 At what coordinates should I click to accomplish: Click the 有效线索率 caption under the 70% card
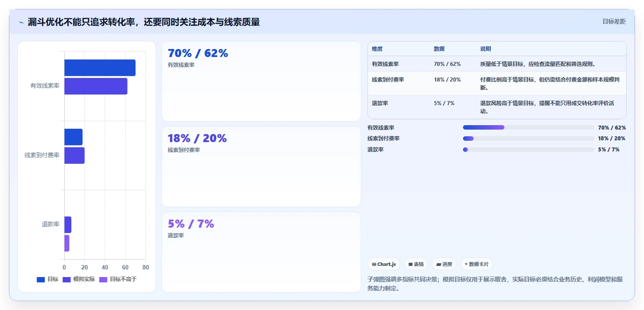click(x=181, y=65)
